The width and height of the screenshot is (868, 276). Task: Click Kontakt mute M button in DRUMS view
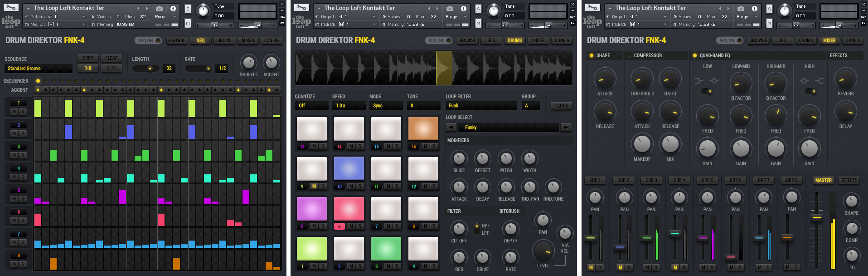coord(478,23)
